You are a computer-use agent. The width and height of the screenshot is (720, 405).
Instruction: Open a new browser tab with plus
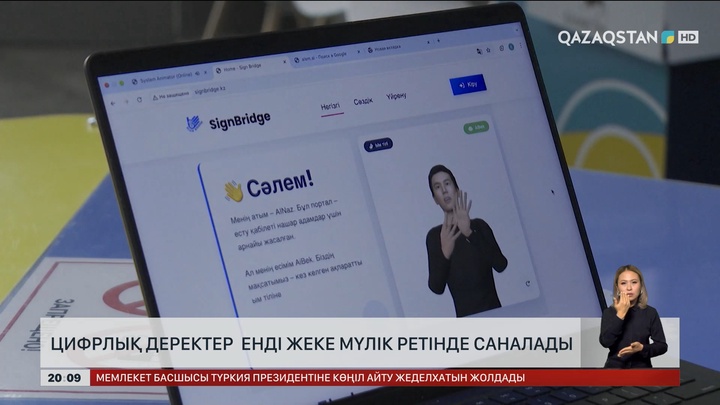[x=439, y=40]
